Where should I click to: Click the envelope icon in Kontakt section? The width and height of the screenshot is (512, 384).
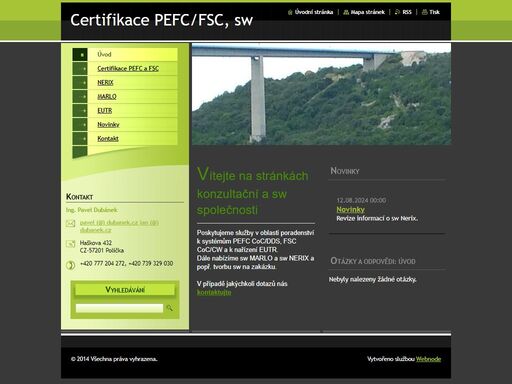(70, 223)
